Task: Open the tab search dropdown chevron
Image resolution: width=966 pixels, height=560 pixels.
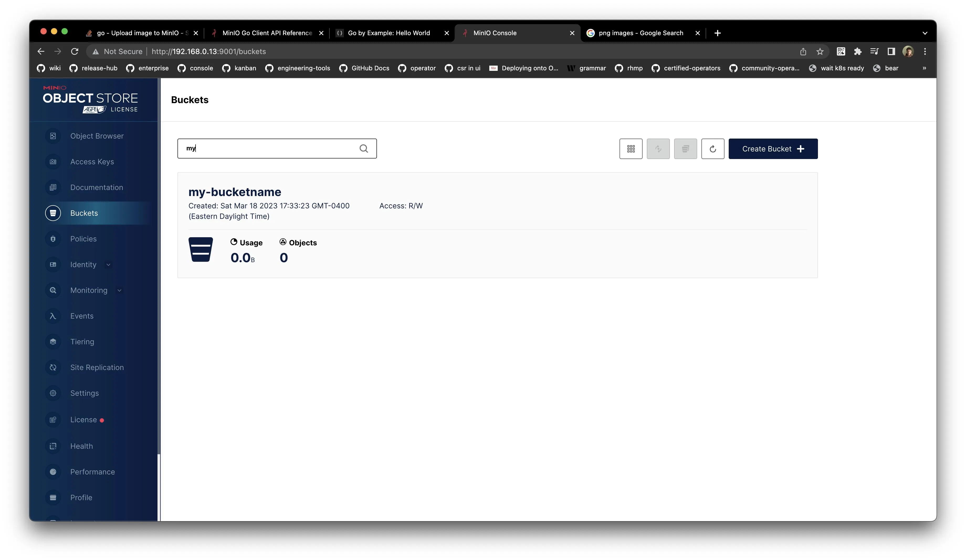Action: click(925, 33)
